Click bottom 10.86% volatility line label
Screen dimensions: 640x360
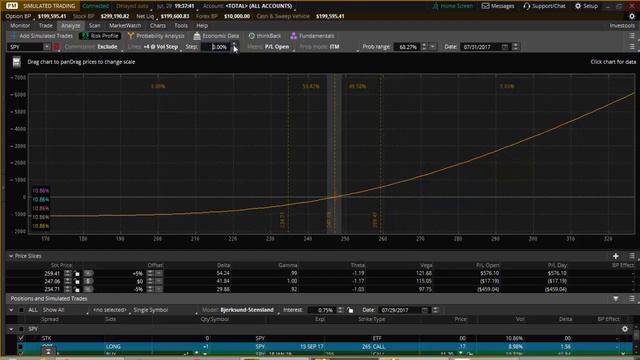point(41,226)
